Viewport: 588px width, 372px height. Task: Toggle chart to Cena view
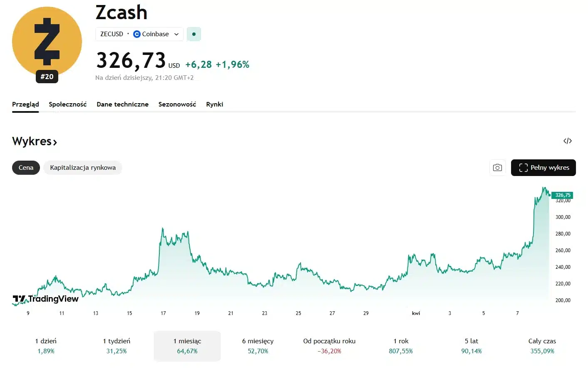(x=26, y=168)
